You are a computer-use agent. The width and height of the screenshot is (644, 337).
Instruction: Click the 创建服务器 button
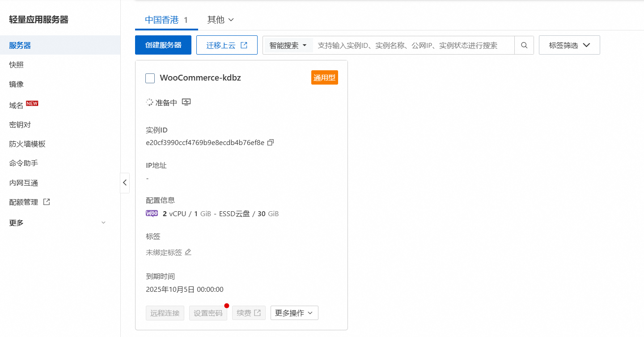[x=163, y=45]
